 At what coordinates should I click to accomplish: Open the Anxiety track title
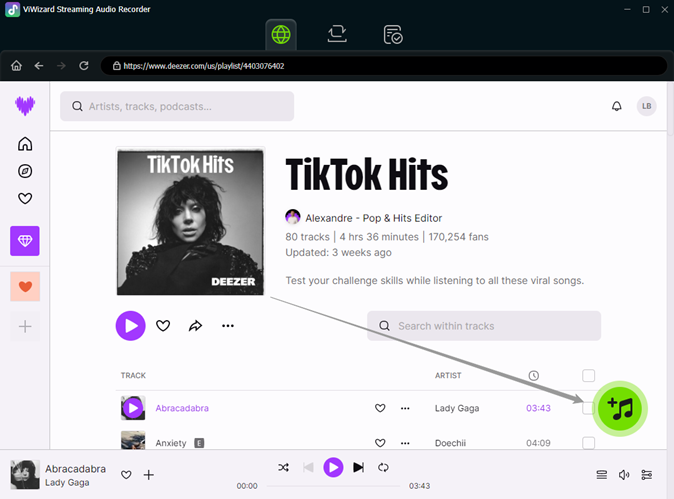[171, 443]
